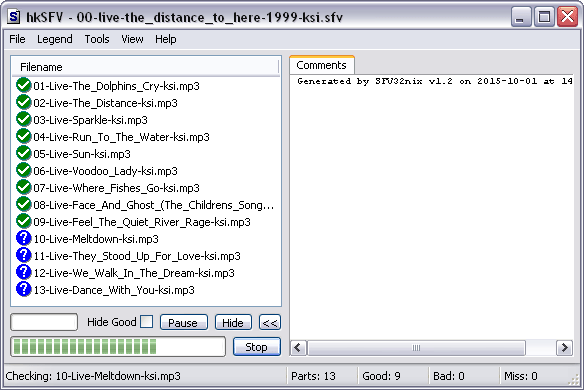Click 'Miss: 0' in status bar

coord(521,376)
